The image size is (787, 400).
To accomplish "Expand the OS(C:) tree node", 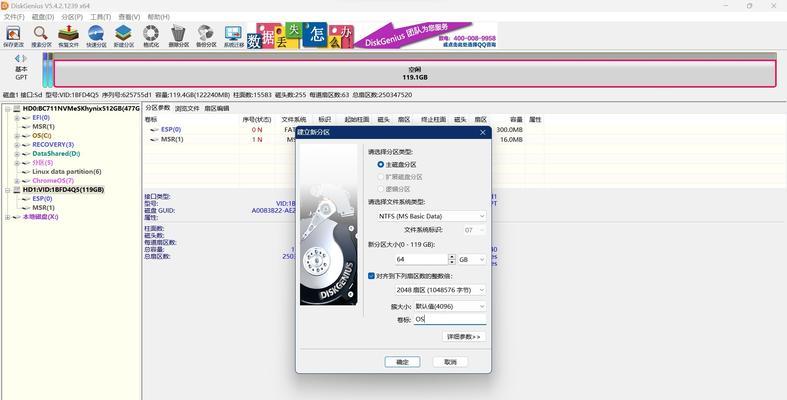I will [x=17, y=136].
